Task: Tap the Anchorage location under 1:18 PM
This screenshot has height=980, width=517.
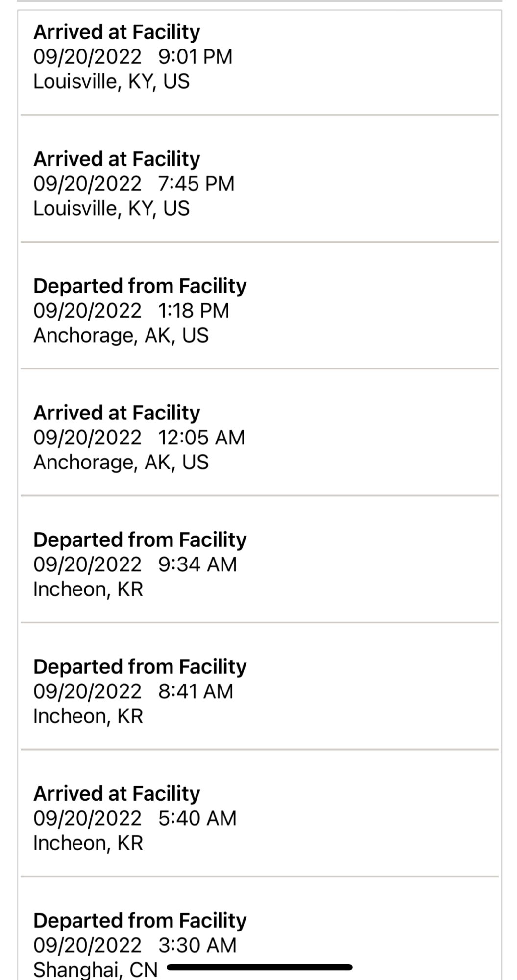Action: [121, 335]
